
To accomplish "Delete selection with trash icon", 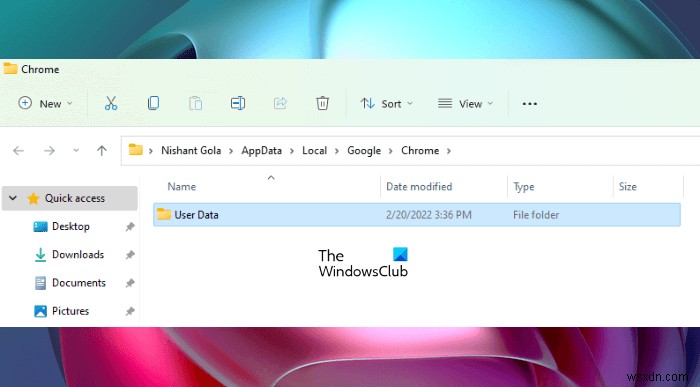I will (x=322, y=104).
